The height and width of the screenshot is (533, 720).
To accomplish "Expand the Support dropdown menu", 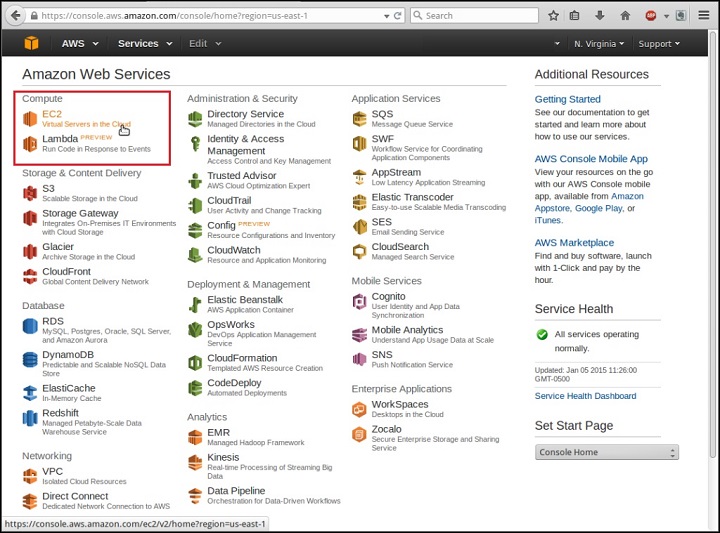I will (x=659, y=44).
